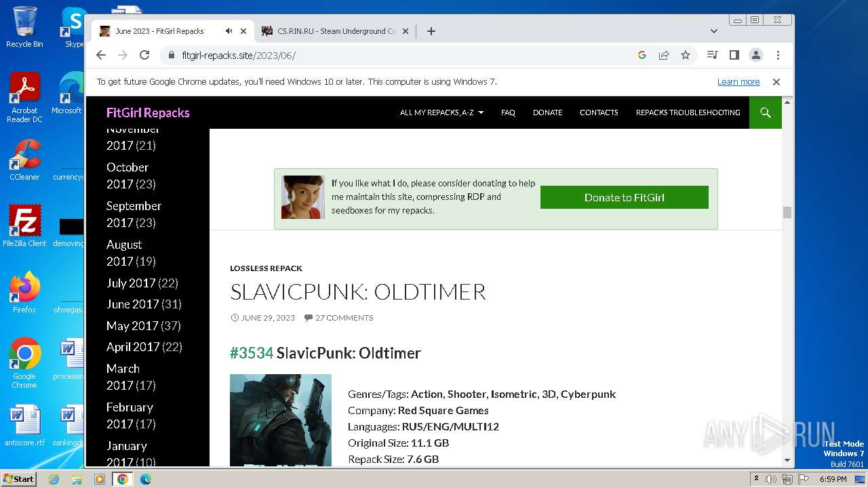Open media controls in Chrome toolbar
This screenshot has height=488, width=868.
(712, 55)
